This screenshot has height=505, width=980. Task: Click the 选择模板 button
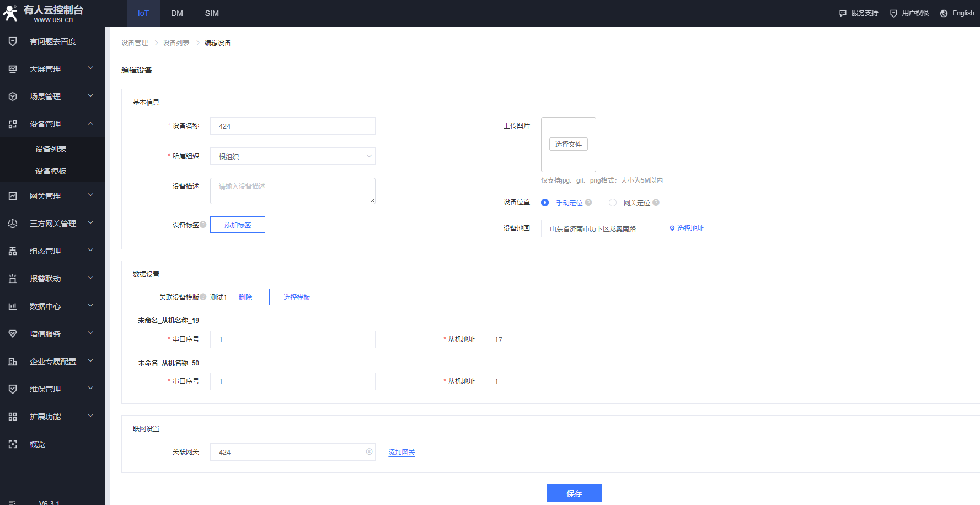point(296,297)
